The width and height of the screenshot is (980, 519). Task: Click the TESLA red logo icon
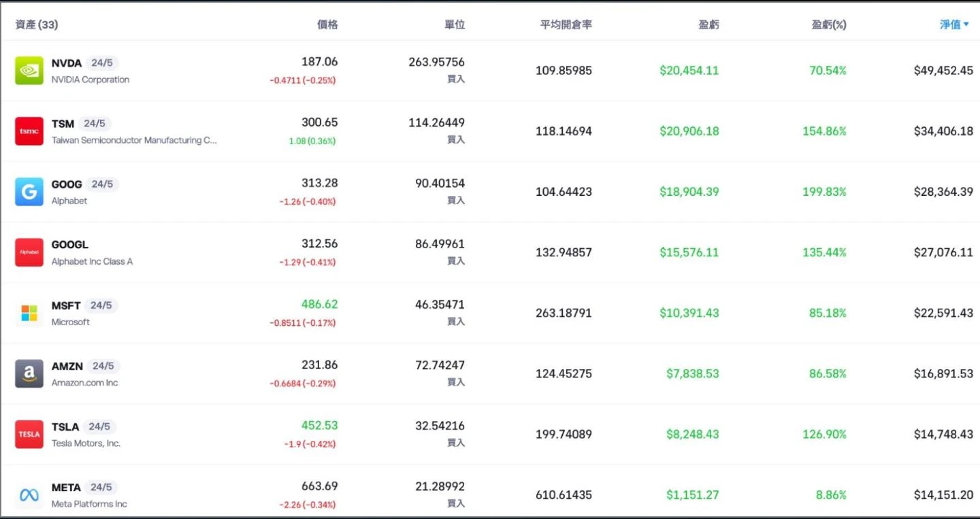tap(29, 434)
